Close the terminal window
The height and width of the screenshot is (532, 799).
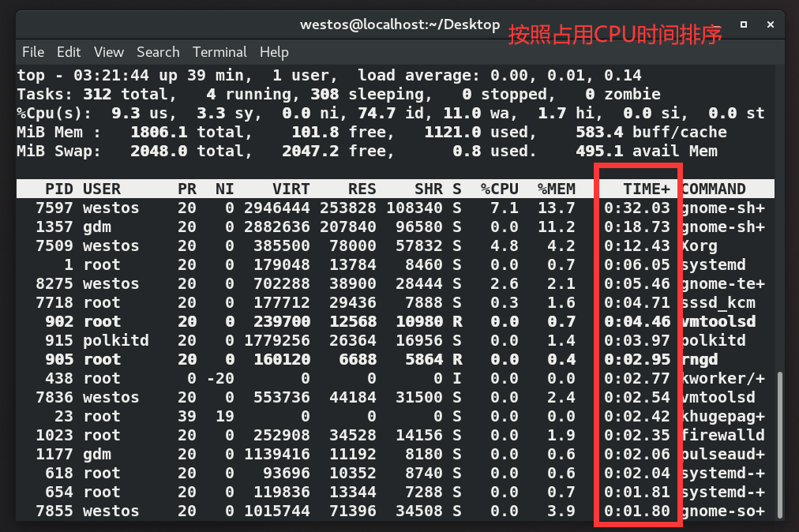point(771,24)
